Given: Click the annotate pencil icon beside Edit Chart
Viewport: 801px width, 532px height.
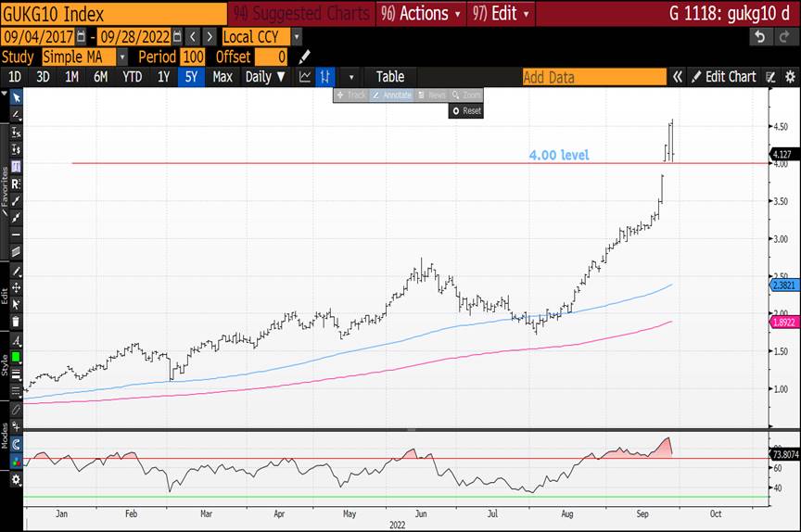Looking at the screenshot, I should click(x=770, y=77).
